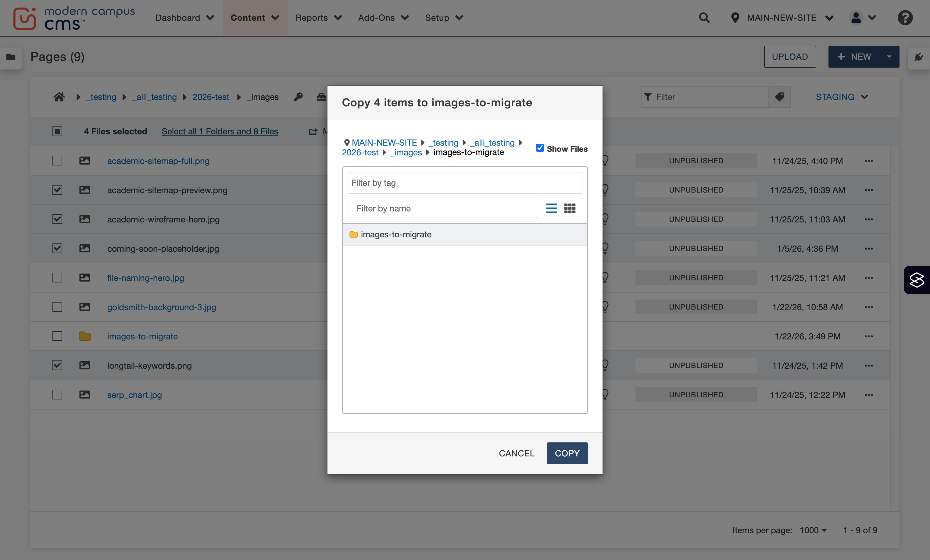Click the filter tag icon

pos(779,97)
